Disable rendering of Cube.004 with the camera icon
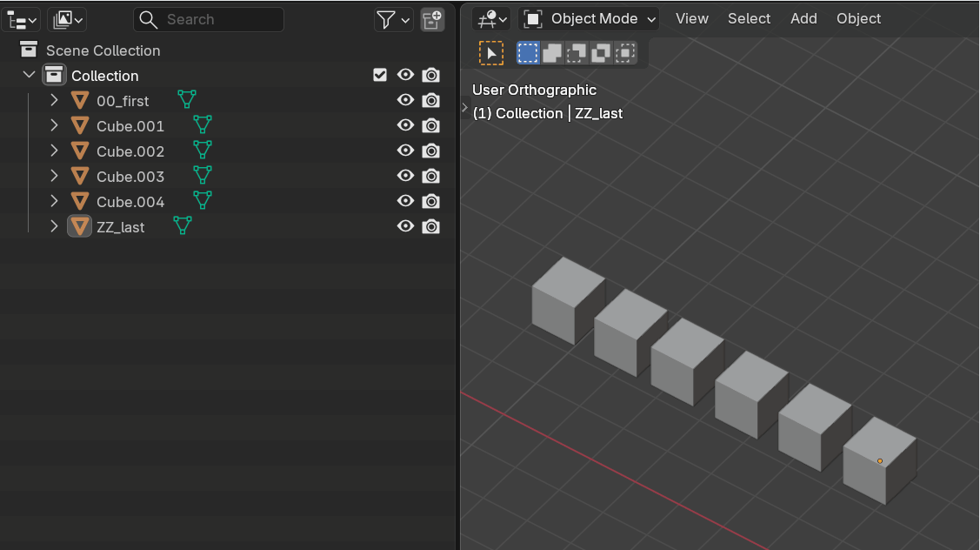Image resolution: width=980 pixels, height=550 pixels. (x=430, y=202)
